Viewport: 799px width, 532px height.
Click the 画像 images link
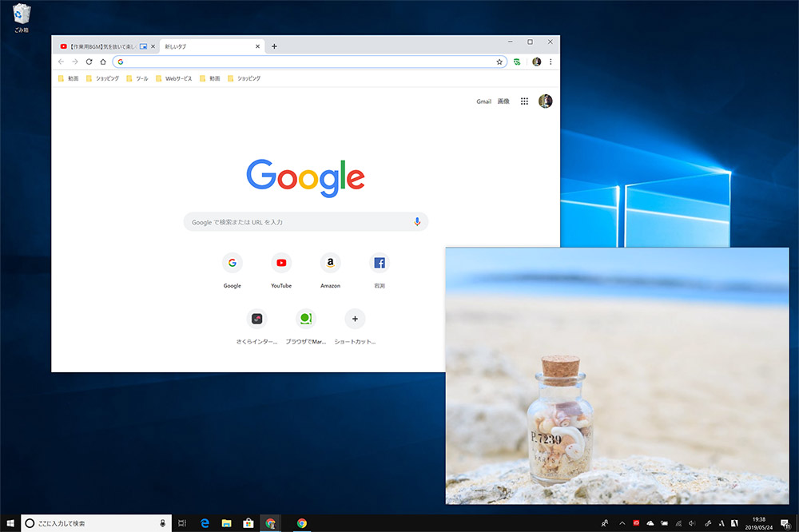[x=503, y=101]
